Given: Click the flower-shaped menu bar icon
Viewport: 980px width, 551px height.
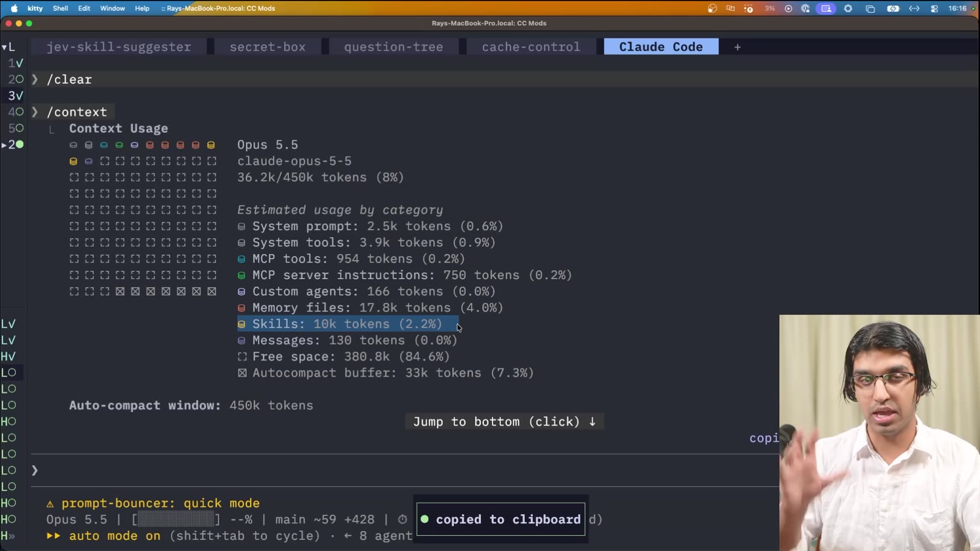Looking at the screenshot, I should [848, 9].
